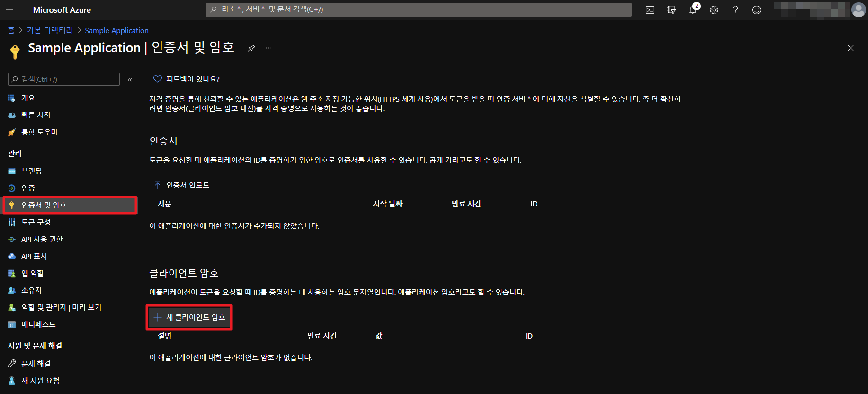Open the notifications bell icon

coord(692,10)
